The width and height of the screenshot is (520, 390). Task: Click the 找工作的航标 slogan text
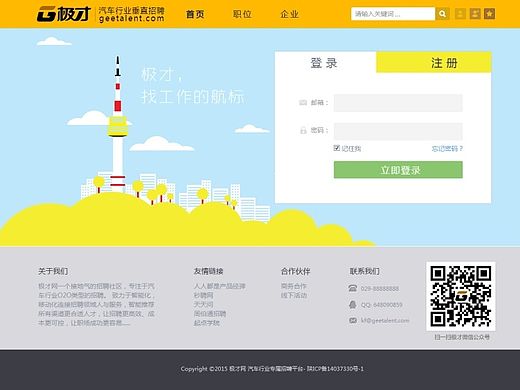(192, 97)
